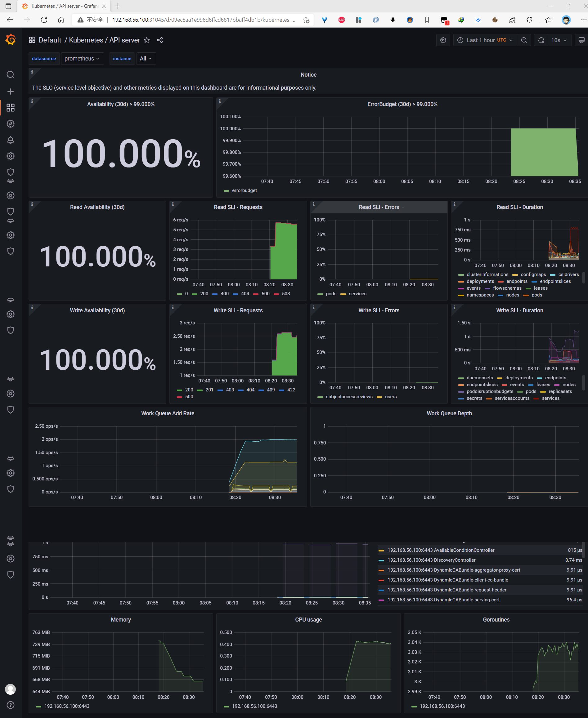The image size is (588, 718).
Task: Open the prometheus datasource dropdown
Action: pos(82,59)
